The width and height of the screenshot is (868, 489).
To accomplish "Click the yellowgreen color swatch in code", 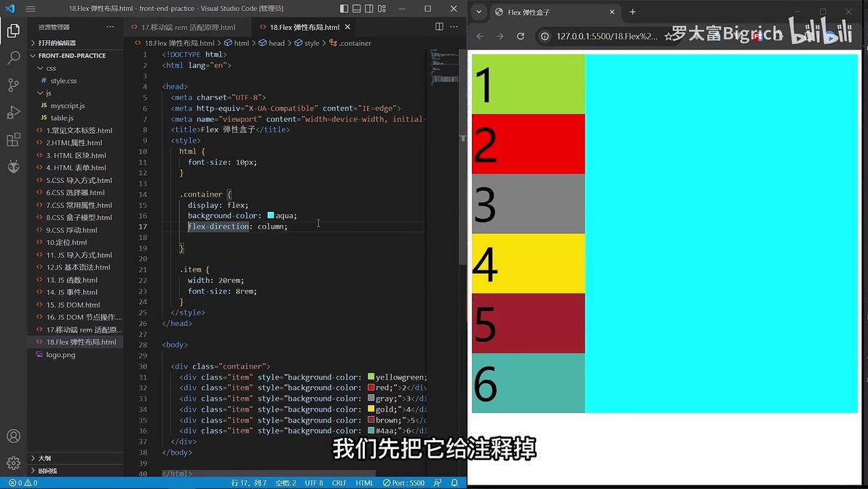I will point(371,377).
